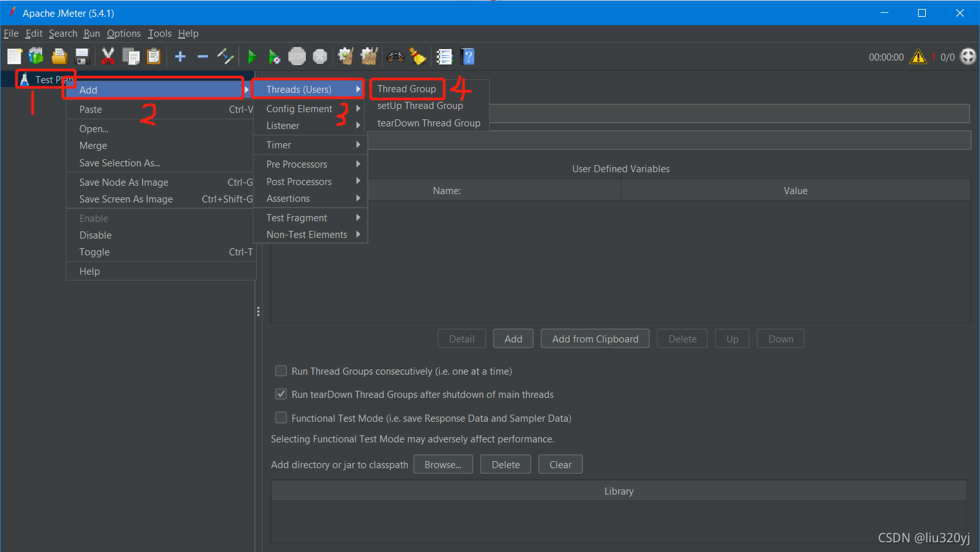Expand Listener submenu
The width and height of the screenshot is (980, 552).
pyautogui.click(x=311, y=126)
